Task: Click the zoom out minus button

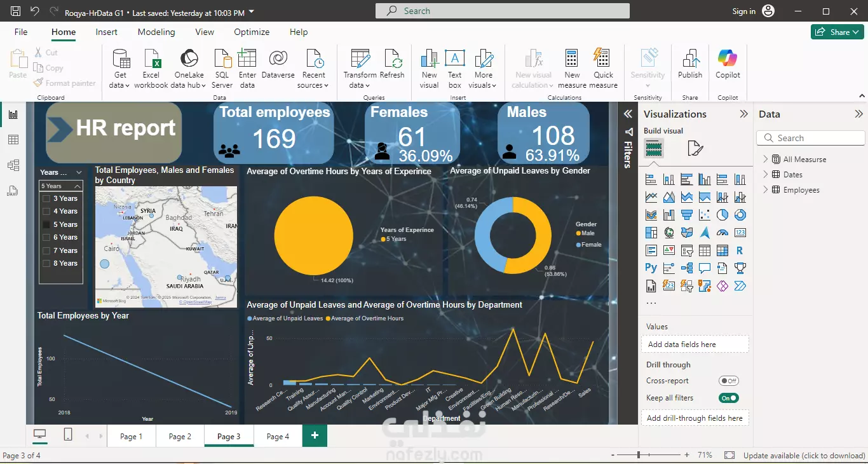Action: pos(613,455)
